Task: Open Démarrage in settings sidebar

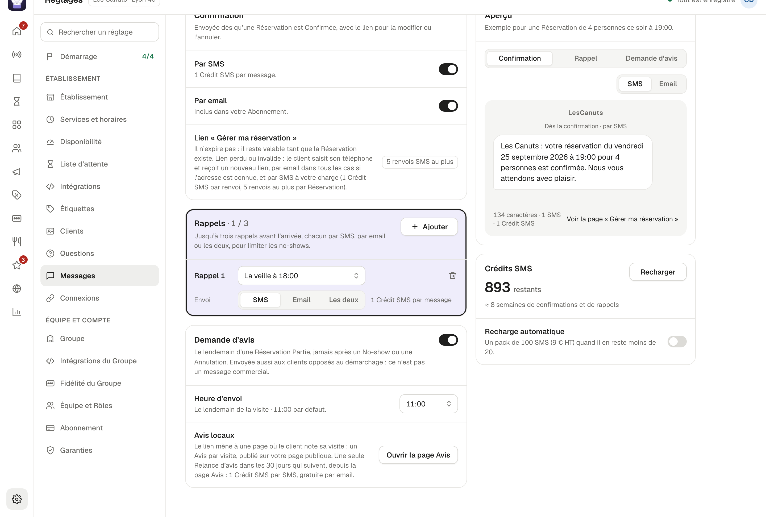Action: click(100, 57)
